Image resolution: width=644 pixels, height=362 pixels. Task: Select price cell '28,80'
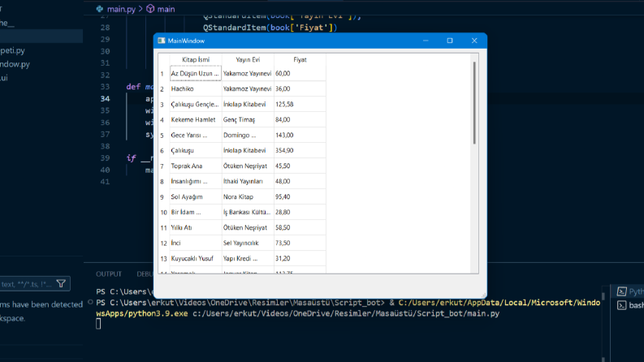(300, 212)
